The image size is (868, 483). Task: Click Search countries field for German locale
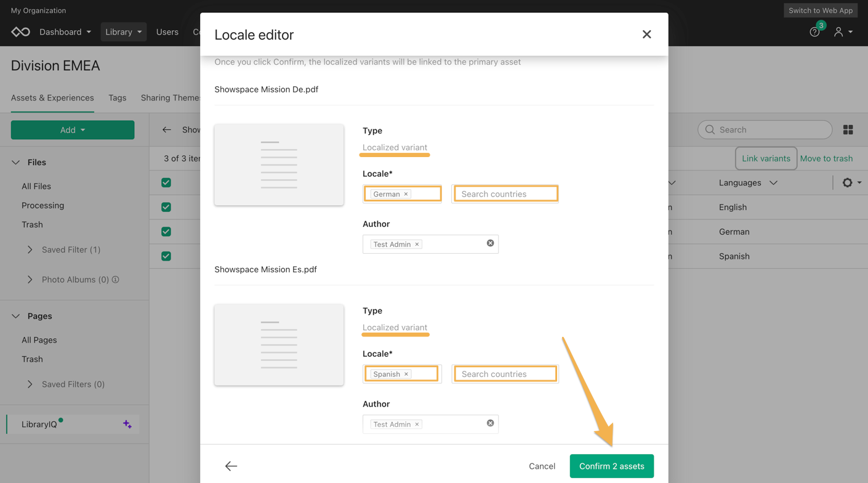(505, 194)
